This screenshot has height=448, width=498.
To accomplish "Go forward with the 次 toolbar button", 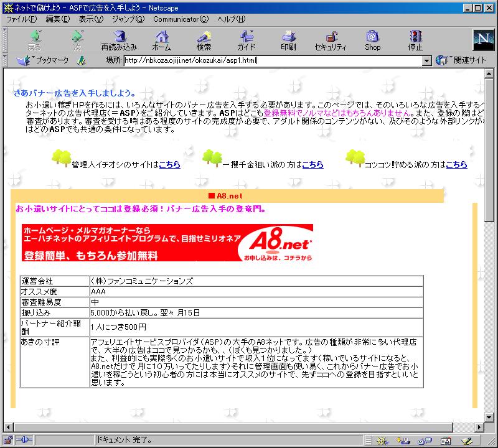I will [77, 40].
